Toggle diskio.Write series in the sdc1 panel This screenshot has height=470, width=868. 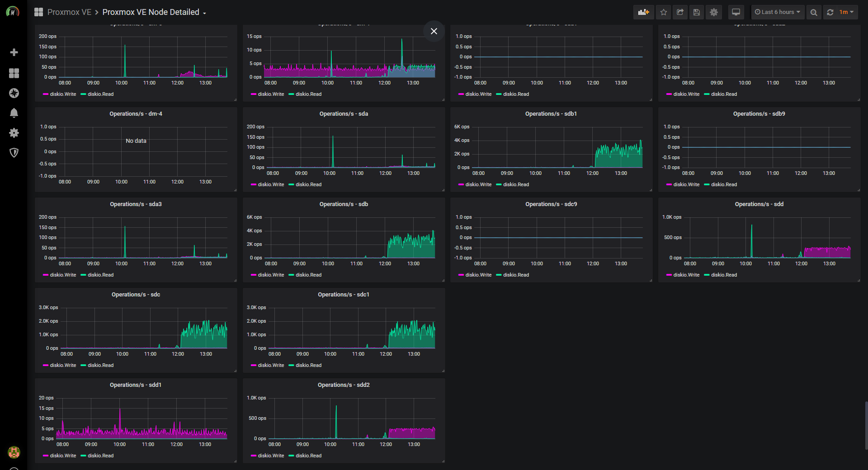[x=271, y=365]
